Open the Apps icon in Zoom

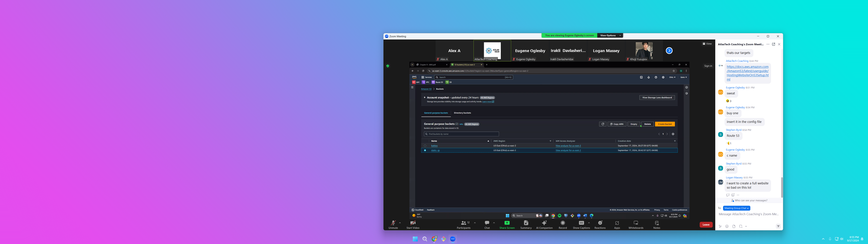click(617, 223)
